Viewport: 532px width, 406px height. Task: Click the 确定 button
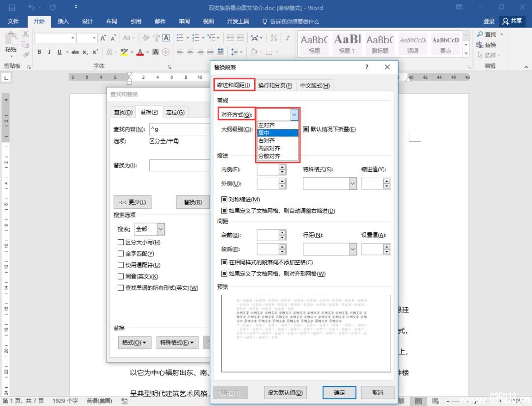coord(339,392)
